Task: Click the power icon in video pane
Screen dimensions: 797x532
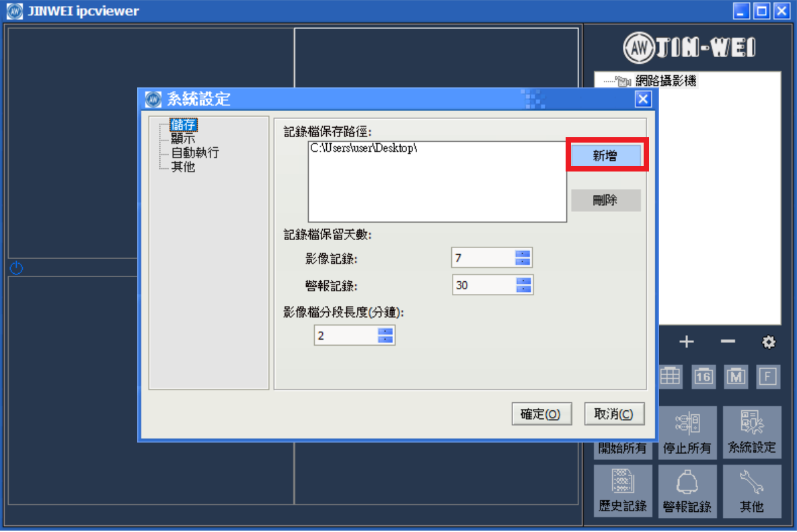Action: 16,267
